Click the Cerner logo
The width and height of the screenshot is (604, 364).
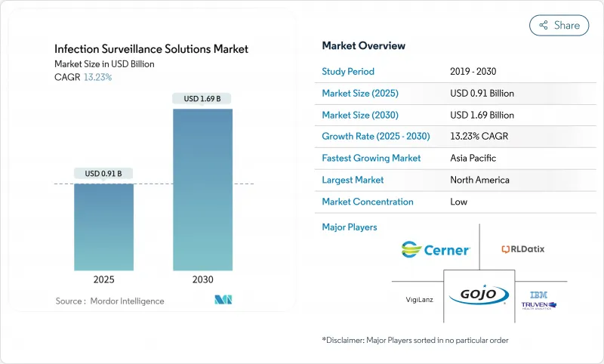click(436, 250)
